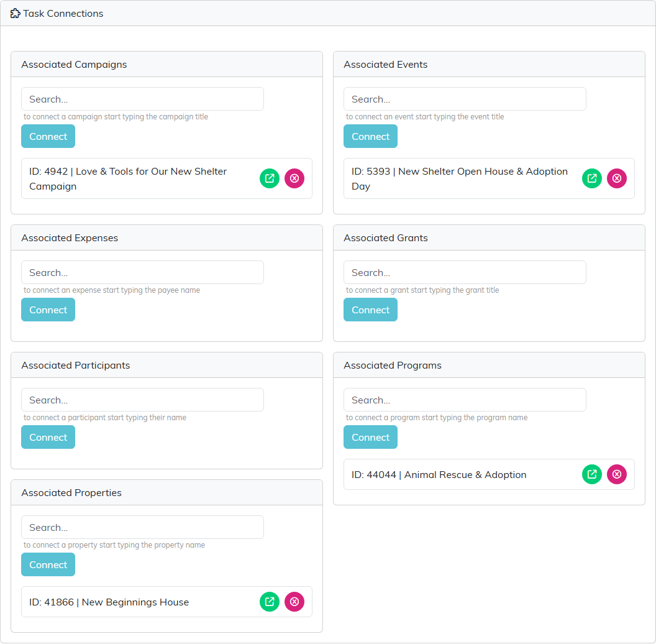The height and width of the screenshot is (644, 656).
Task: Click the Associated Events heading
Action: (385, 65)
